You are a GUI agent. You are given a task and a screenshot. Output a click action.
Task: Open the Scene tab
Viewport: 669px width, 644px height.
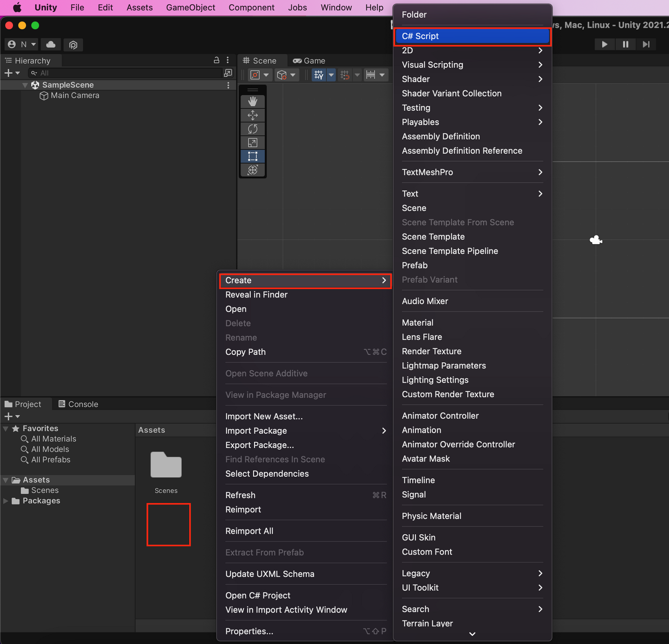point(260,61)
